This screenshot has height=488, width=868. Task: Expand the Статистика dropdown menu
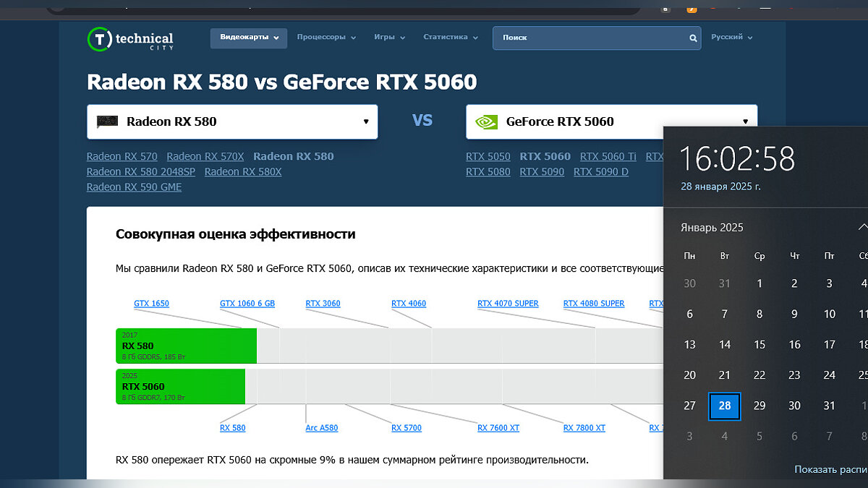click(450, 38)
